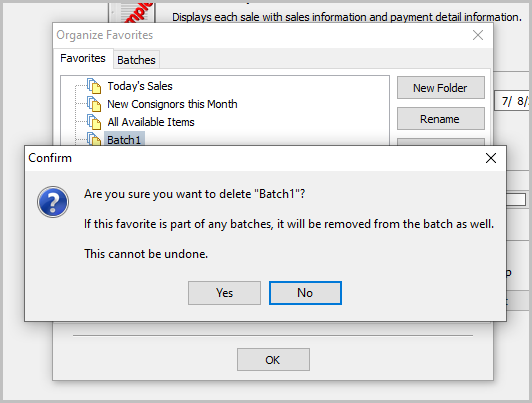
Task: Click the Rename button
Action: (x=441, y=119)
